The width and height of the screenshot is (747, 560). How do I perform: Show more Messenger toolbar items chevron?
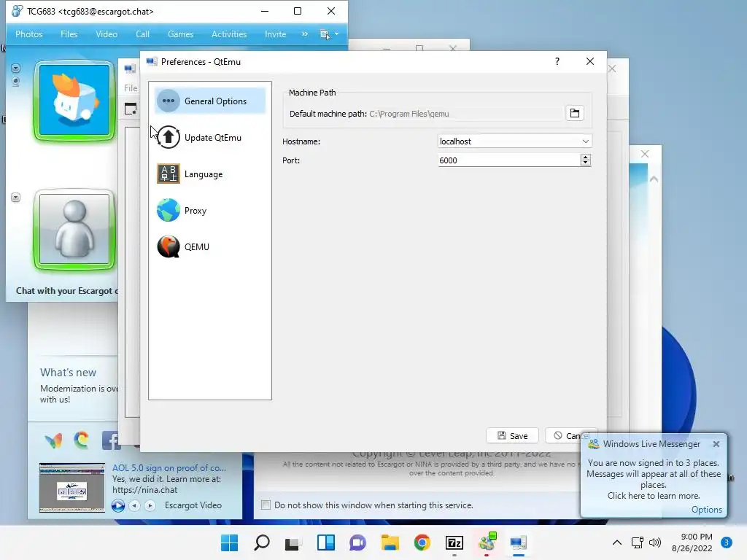coord(305,34)
